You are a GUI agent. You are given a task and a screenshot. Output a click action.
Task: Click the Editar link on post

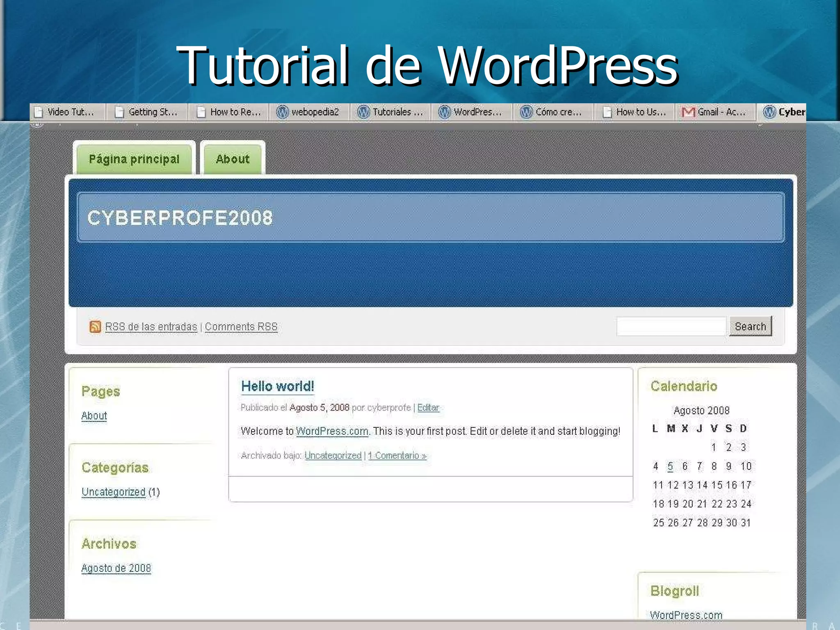pos(428,408)
